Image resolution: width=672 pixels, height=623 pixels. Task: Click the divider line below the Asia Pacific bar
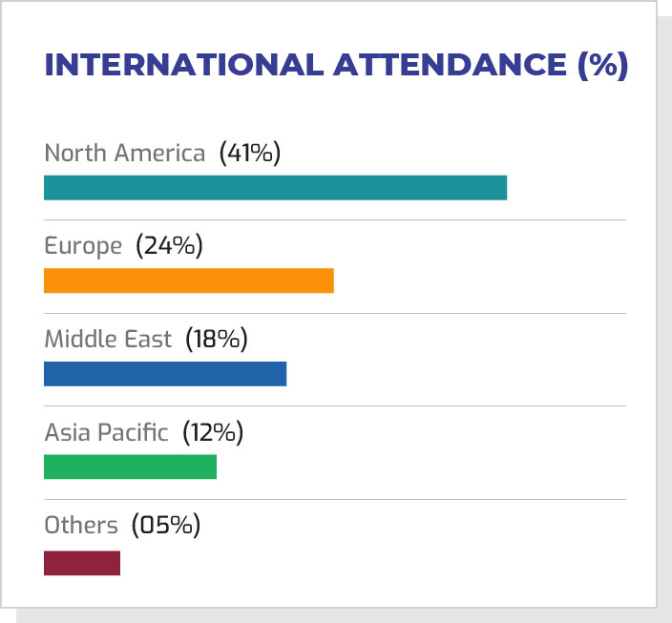(334, 499)
